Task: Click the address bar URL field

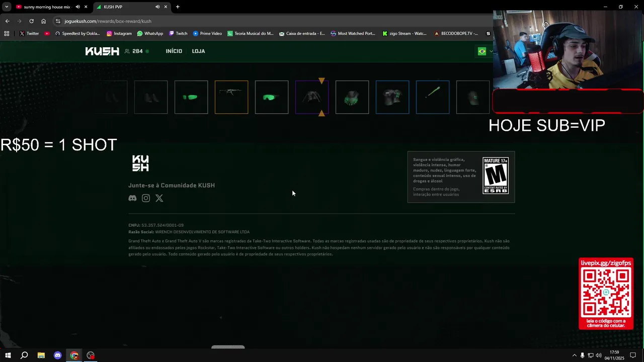Action: pos(272,21)
